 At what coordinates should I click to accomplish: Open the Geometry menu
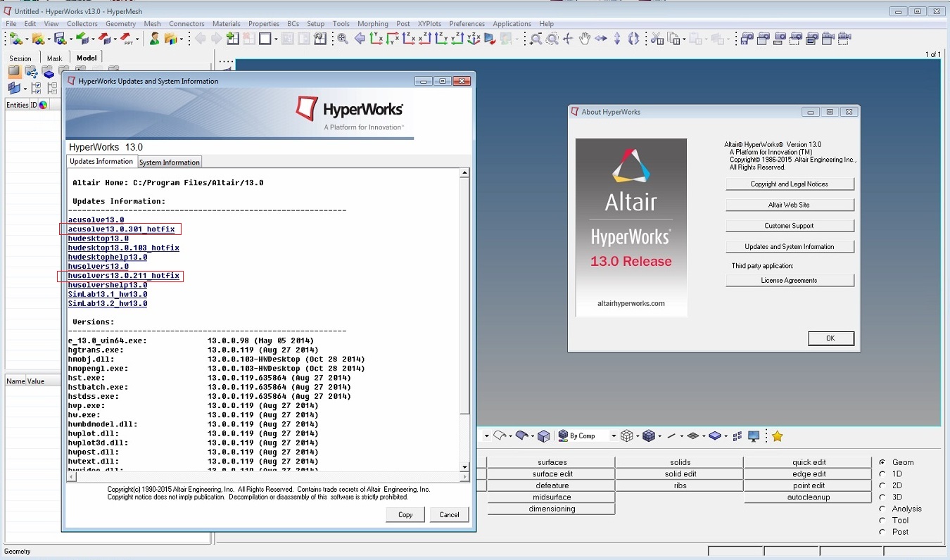(120, 24)
